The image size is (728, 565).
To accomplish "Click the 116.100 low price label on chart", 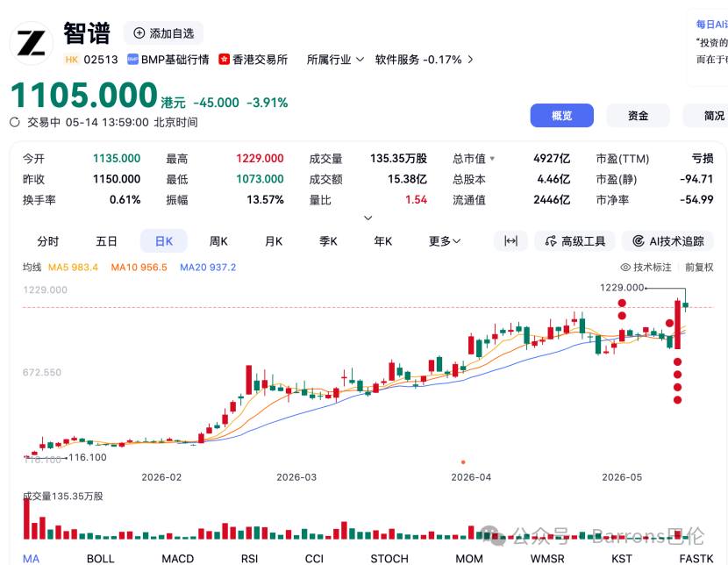I will pyautogui.click(x=88, y=457).
